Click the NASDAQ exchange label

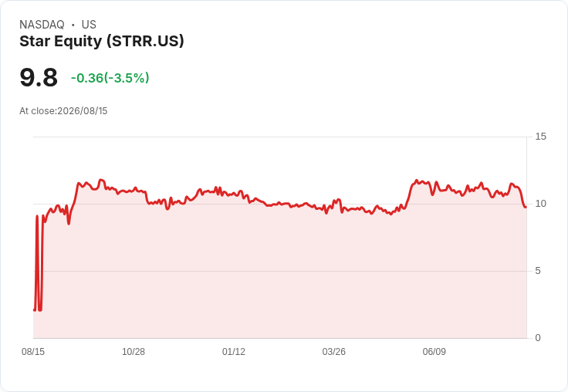42,25
